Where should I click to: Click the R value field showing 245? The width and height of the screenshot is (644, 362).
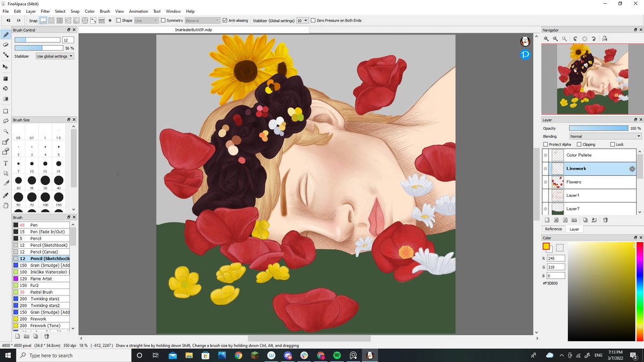pos(557,258)
